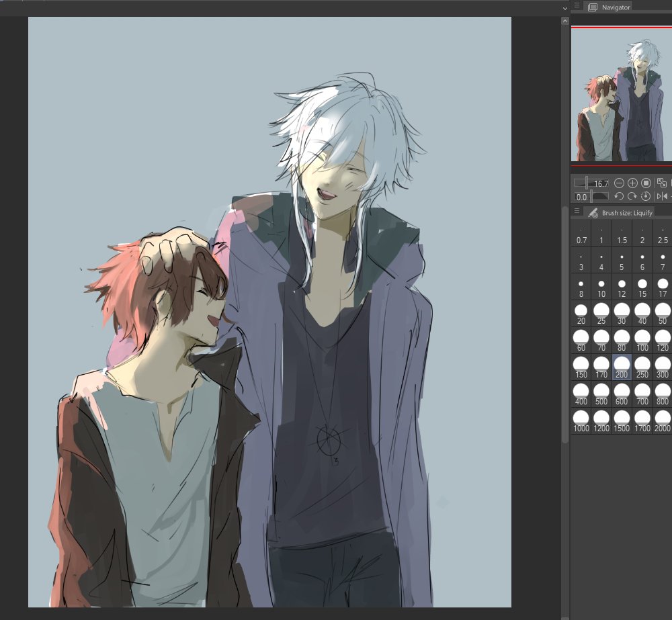672x620 pixels.
Task: Adjust the zoom slider in the Navigator
Action: tap(586, 182)
